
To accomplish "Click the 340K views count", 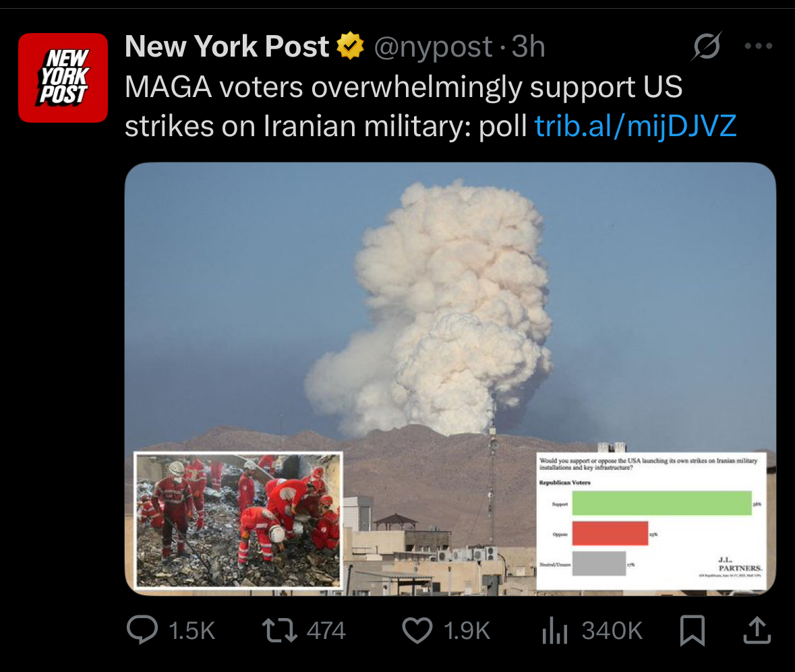I will pyautogui.click(x=612, y=631).
